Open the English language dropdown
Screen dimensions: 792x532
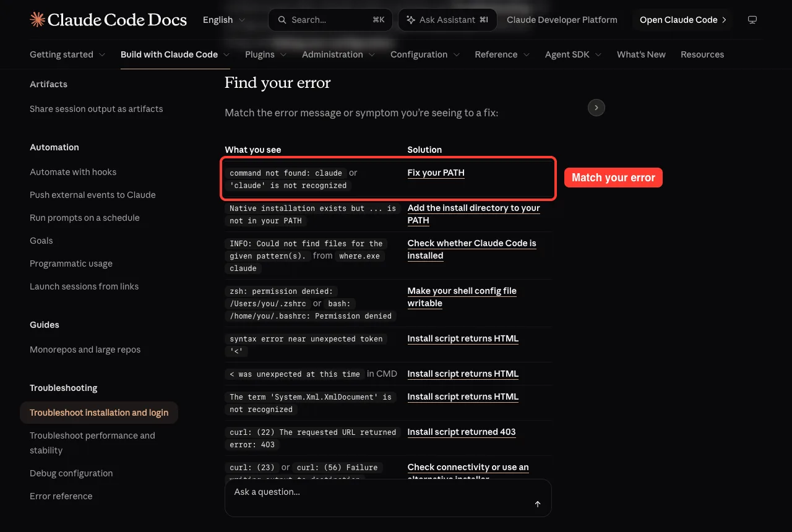point(224,20)
